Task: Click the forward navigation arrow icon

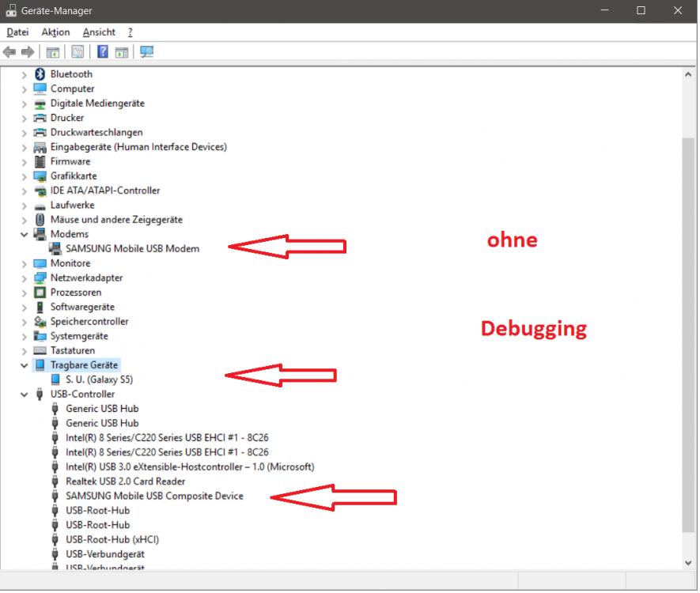Action: click(28, 51)
